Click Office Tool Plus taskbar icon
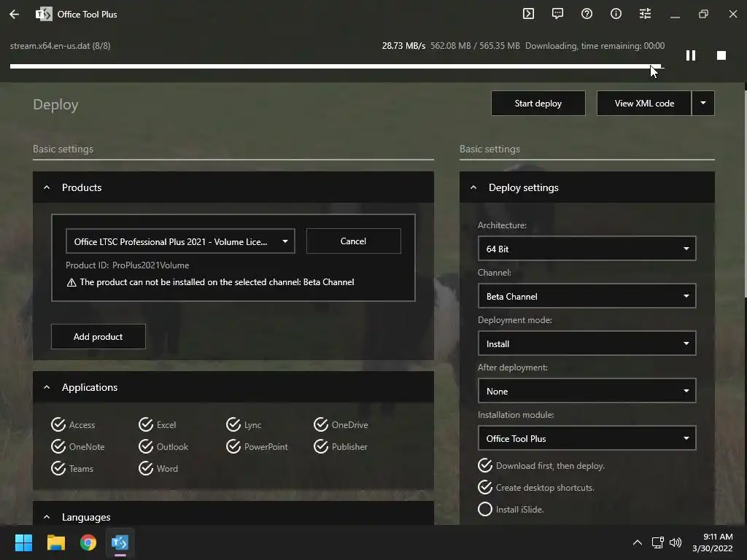Screen dimensions: 747x560 120,542
